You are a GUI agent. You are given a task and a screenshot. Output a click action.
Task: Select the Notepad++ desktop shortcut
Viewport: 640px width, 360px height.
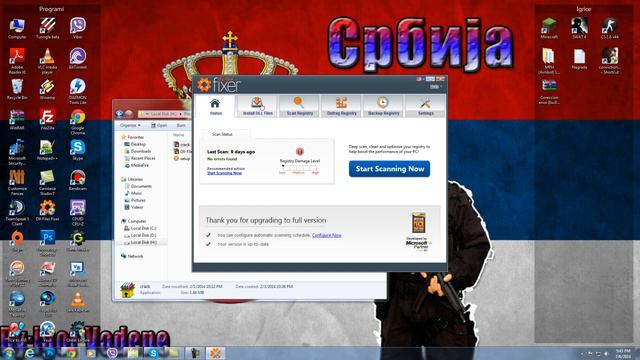click(47, 150)
